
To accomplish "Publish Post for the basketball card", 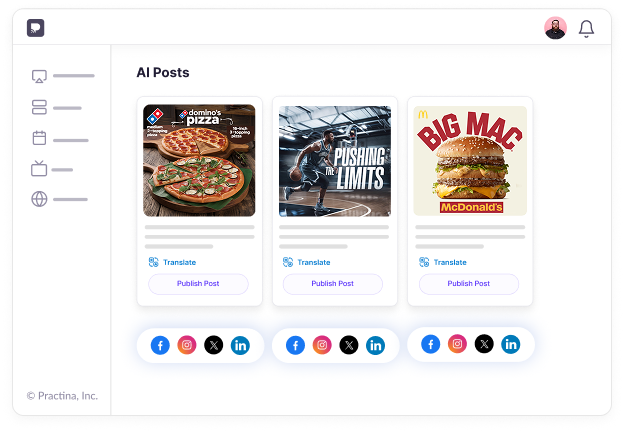I will click(x=333, y=284).
